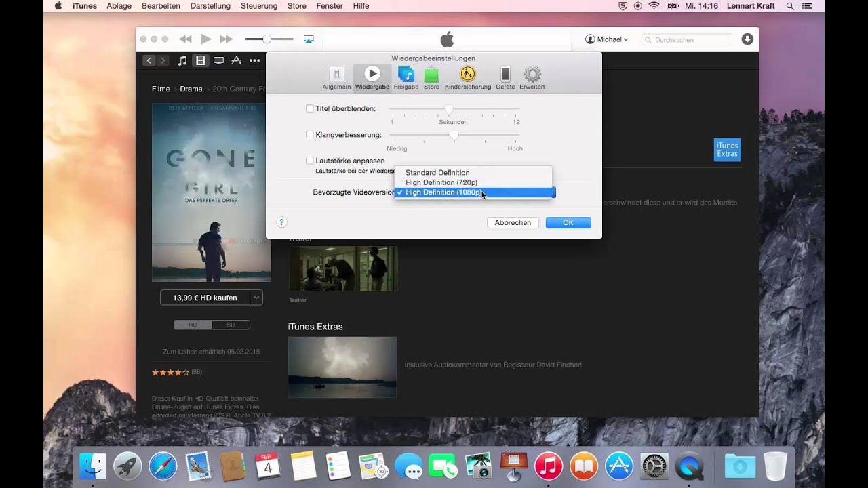Viewport: 868px width, 488px height.
Task: Switch to the TV Shows library icon
Action: coord(218,60)
